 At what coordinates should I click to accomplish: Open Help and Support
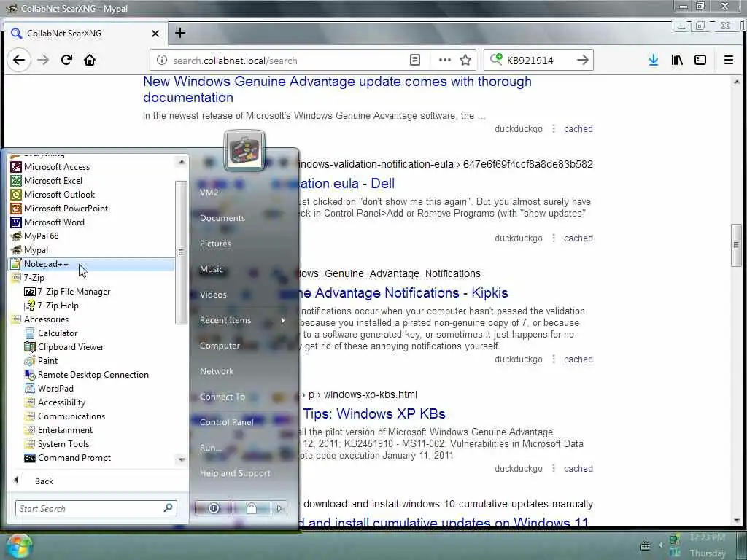coord(235,473)
